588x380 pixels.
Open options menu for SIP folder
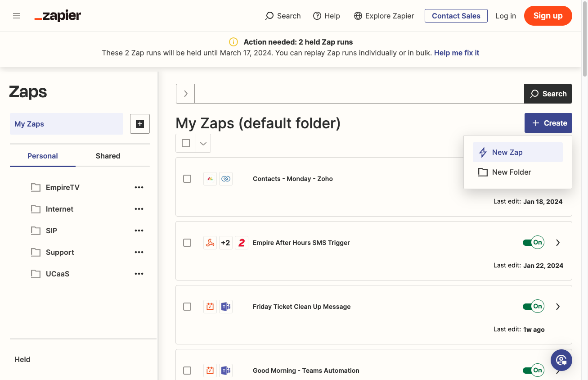139,231
